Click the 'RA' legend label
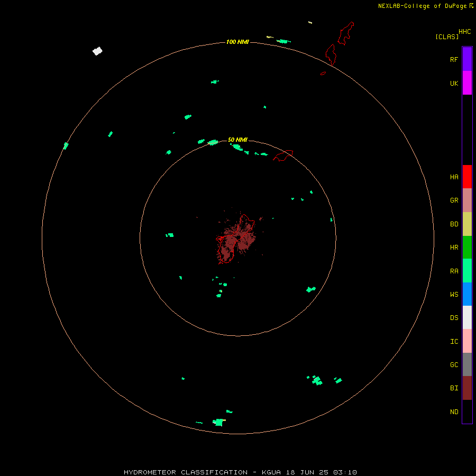This screenshot has height=476, width=476. (454, 271)
